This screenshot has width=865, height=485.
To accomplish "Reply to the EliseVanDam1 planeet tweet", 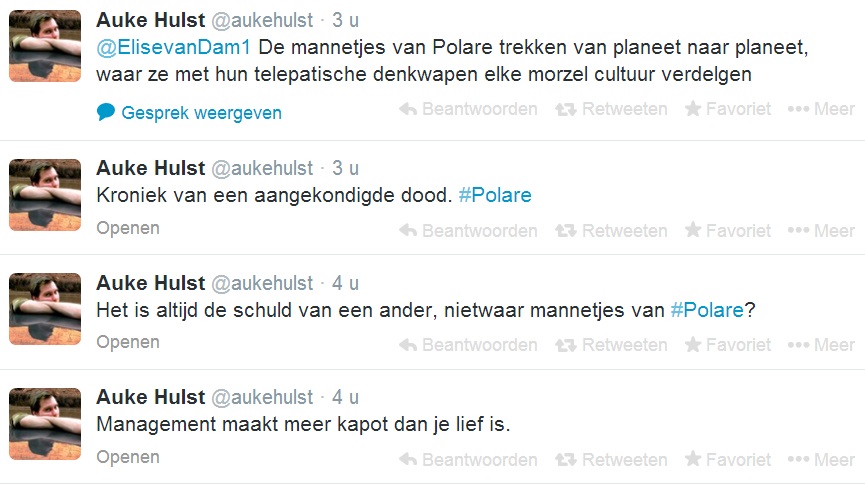I will tap(468, 109).
